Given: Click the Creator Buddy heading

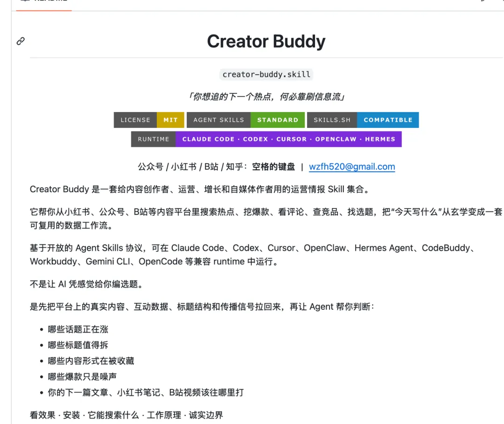Looking at the screenshot, I should 266,42.
